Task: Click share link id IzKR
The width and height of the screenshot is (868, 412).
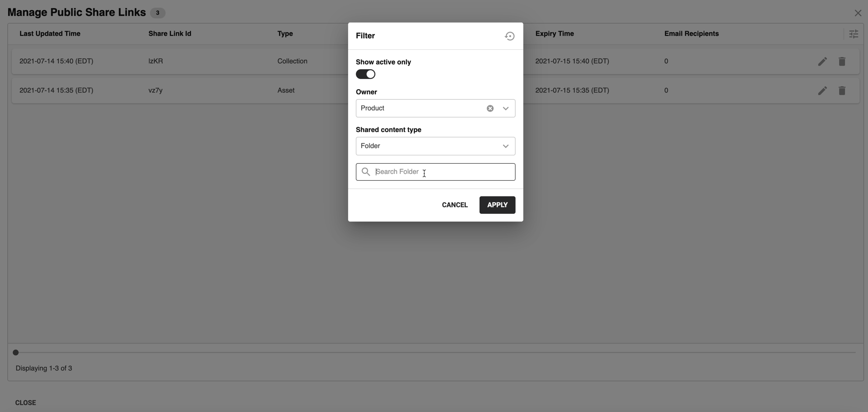Action: click(x=156, y=61)
